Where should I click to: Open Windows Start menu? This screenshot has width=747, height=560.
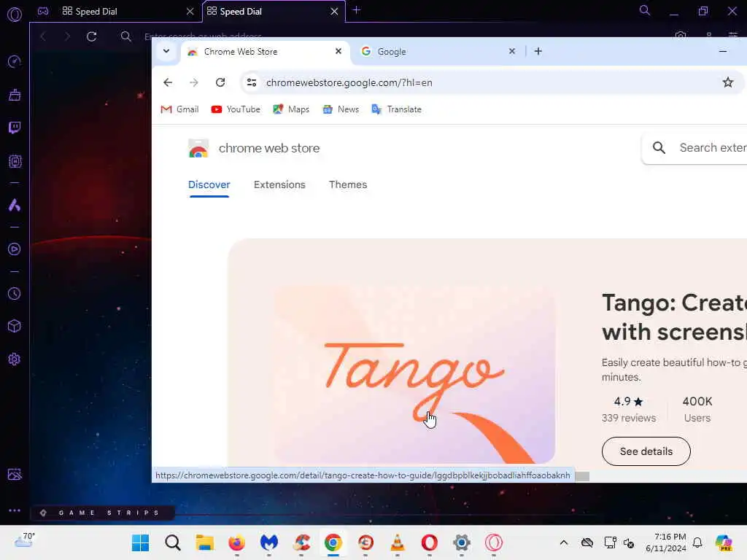[x=141, y=542]
